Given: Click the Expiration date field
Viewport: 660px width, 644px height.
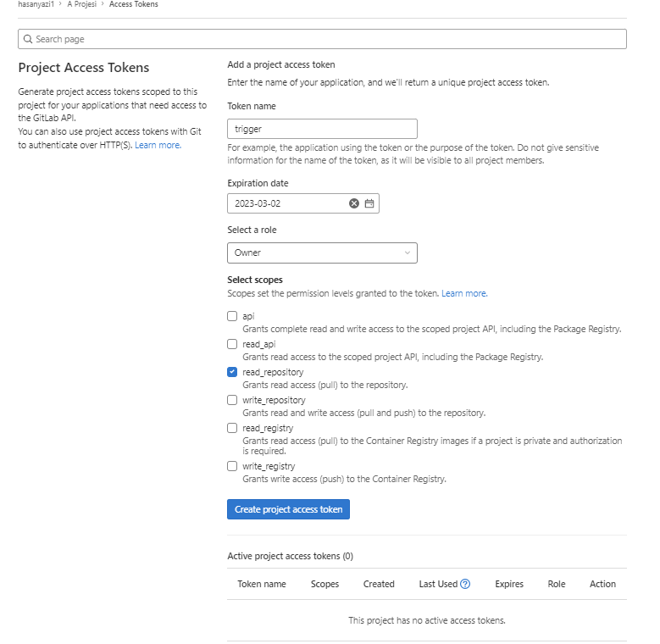Looking at the screenshot, I should click(303, 203).
